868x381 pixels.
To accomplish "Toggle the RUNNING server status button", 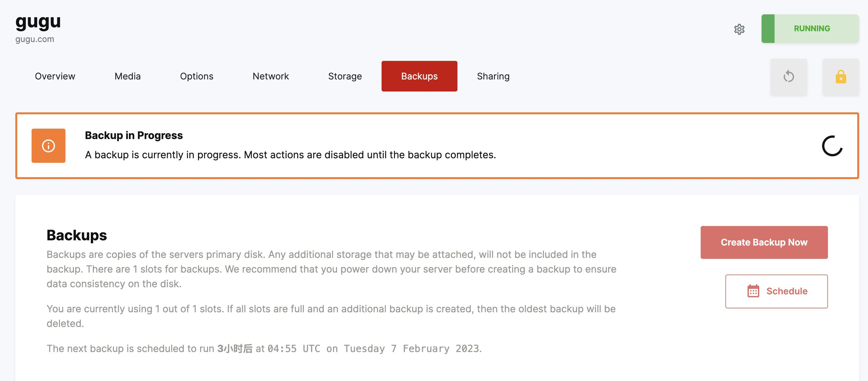I will point(810,29).
